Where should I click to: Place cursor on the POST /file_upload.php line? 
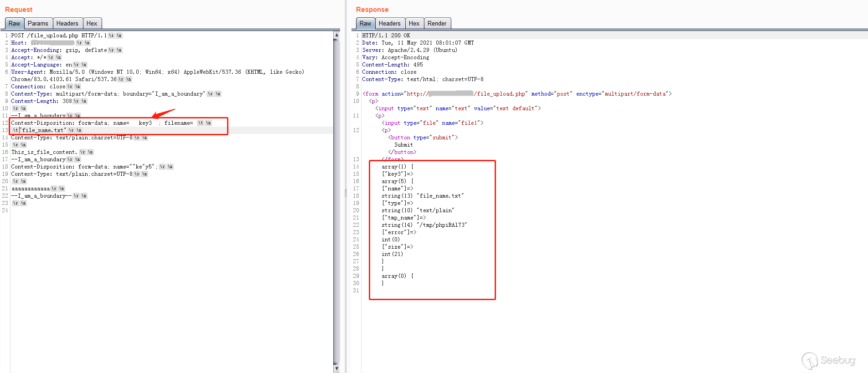[x=58, y=36]
